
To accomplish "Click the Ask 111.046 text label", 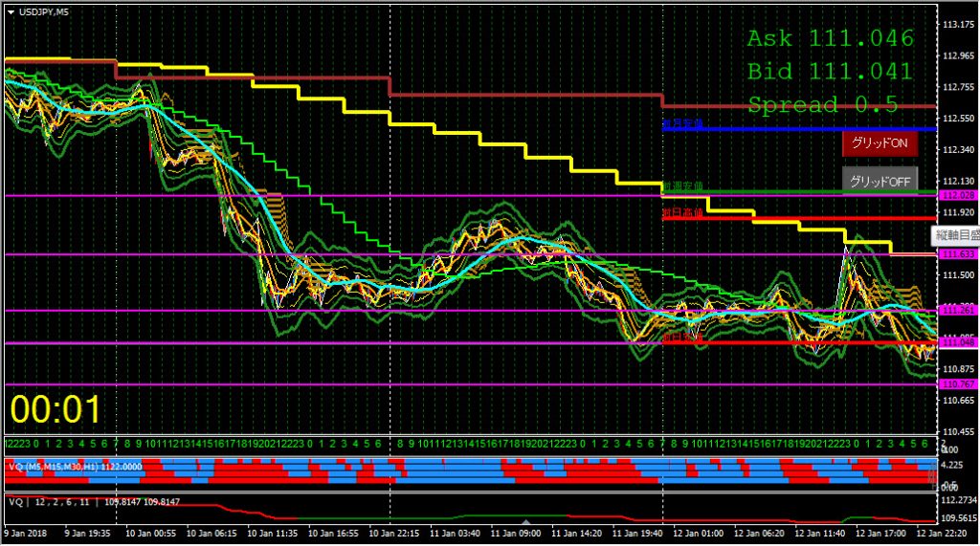I will (830, 39).
